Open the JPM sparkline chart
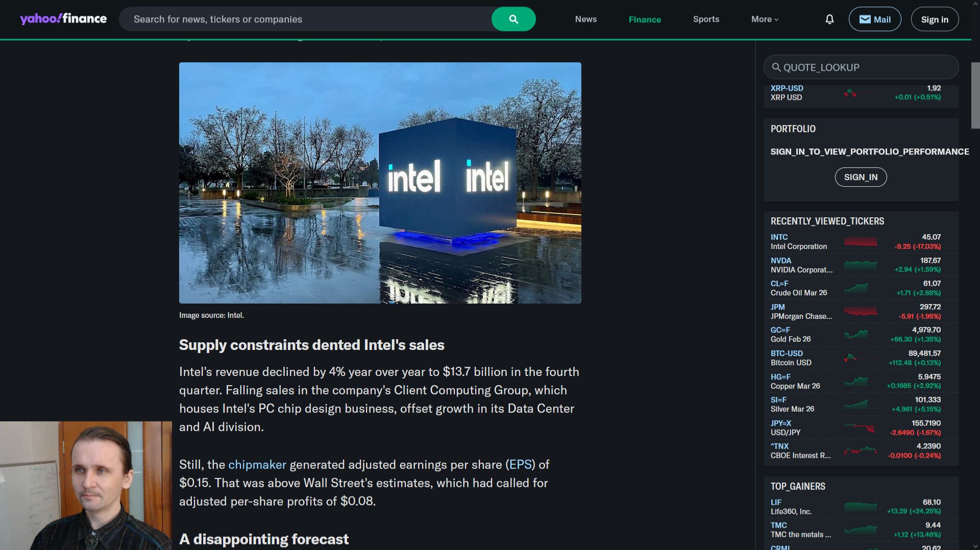 coord(861,311)
